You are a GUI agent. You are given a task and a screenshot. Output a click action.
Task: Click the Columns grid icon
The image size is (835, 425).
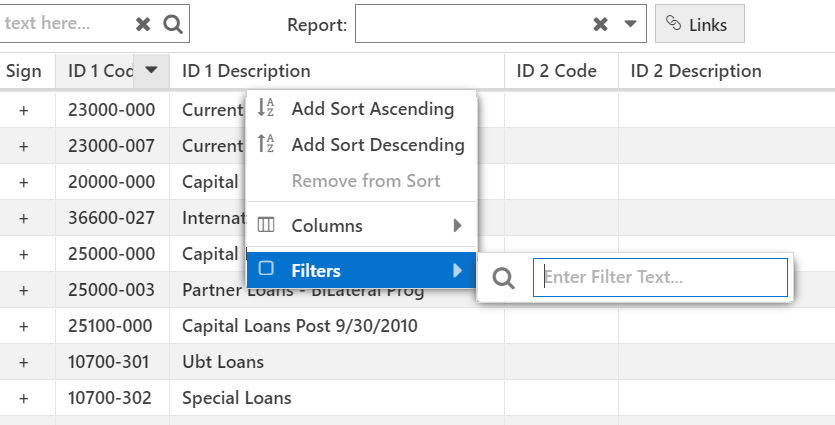(266, 225)
